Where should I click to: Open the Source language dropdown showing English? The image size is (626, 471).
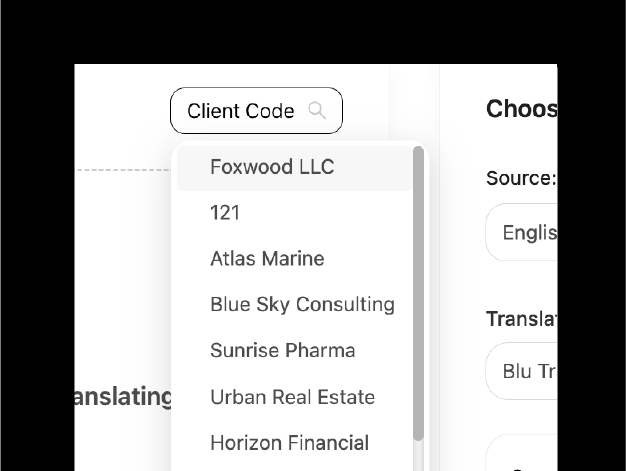coord(522,233)
